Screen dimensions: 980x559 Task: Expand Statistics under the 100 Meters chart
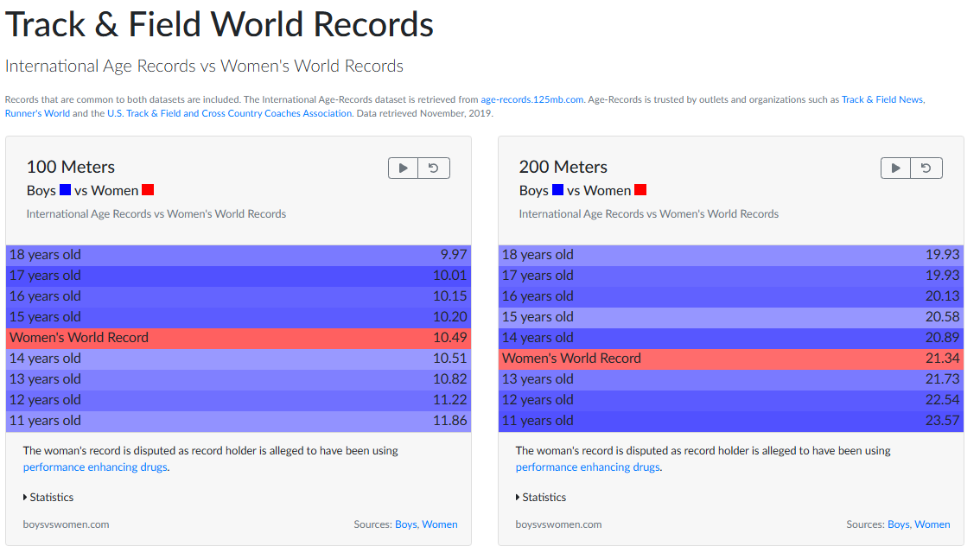[x=48, y=497]
